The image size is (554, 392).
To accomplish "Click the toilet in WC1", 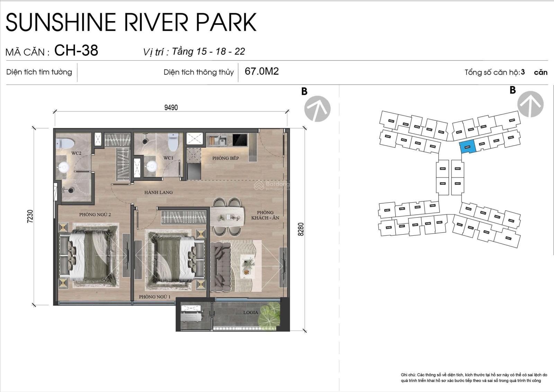I will click(173, 142).
